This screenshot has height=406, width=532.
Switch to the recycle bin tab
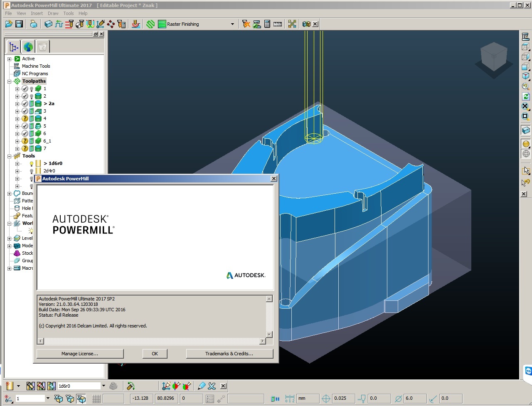pos(42,47)
